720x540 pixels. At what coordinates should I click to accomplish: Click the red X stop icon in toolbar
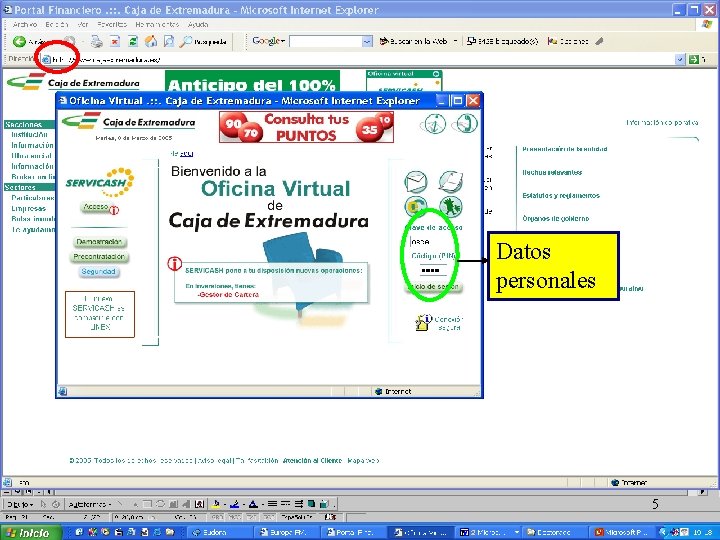tap(115, 42)
